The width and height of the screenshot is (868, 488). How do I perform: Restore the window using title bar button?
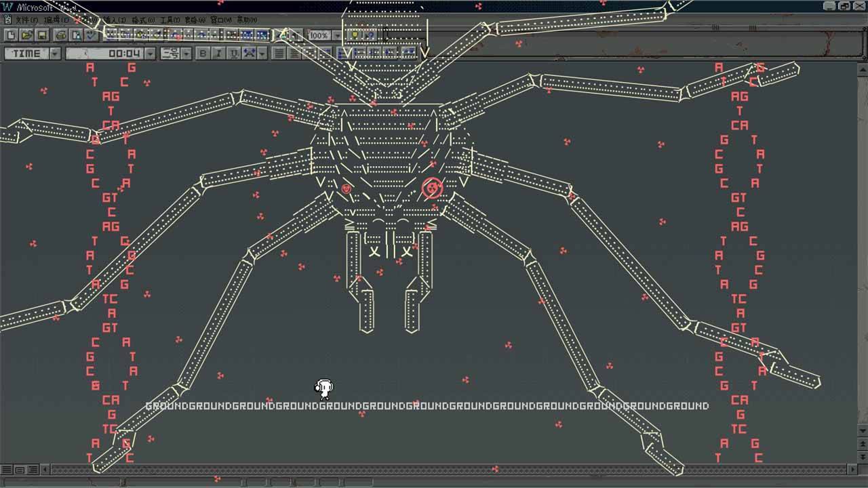pos(844,6)
